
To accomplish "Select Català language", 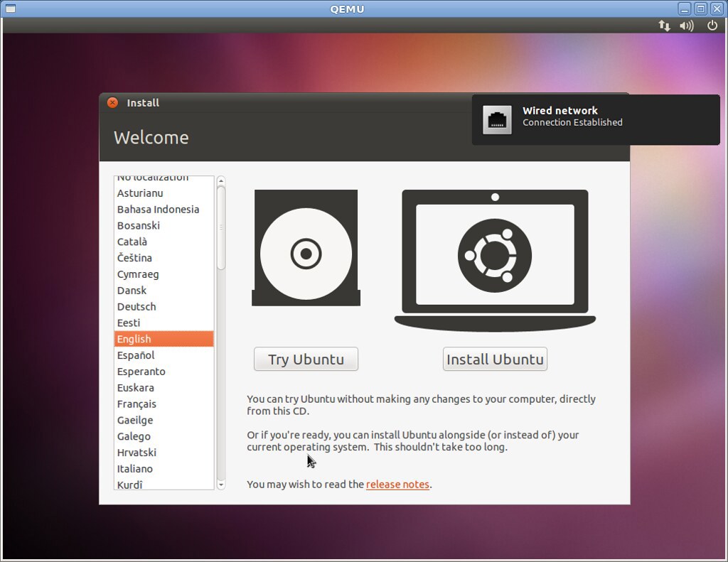I will click(x=164, y=242).
